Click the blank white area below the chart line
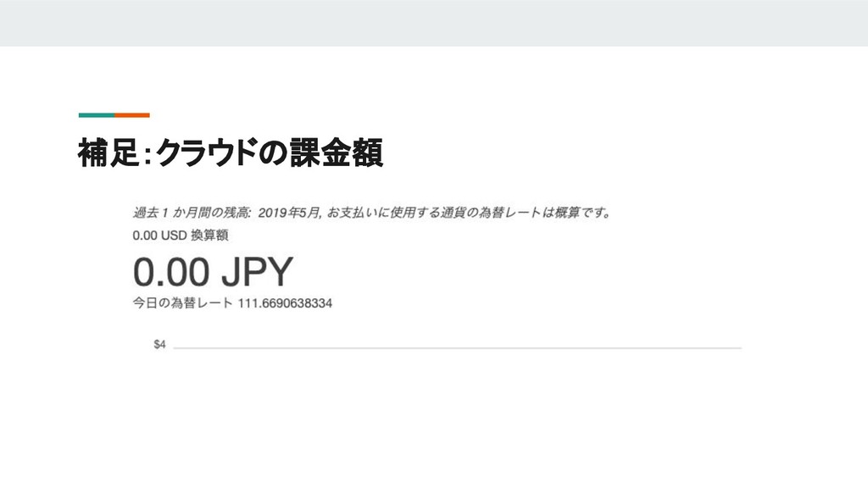Image resolution: width=868 pixels, height=488 pixels. click(x=434, y=420)
